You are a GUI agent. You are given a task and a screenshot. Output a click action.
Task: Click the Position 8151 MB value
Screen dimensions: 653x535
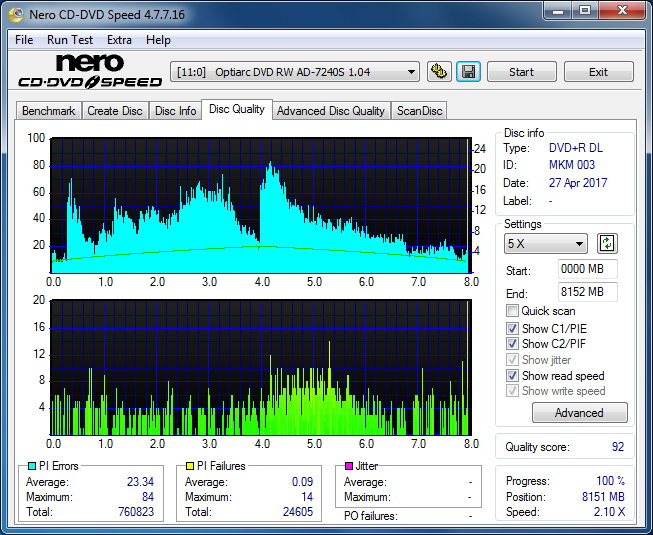603,497
